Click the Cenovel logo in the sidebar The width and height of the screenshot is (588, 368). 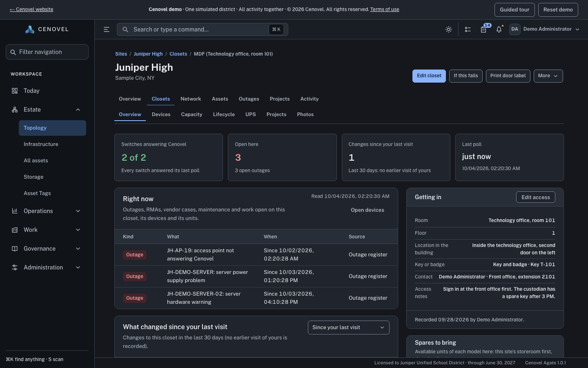click(47, 29)
